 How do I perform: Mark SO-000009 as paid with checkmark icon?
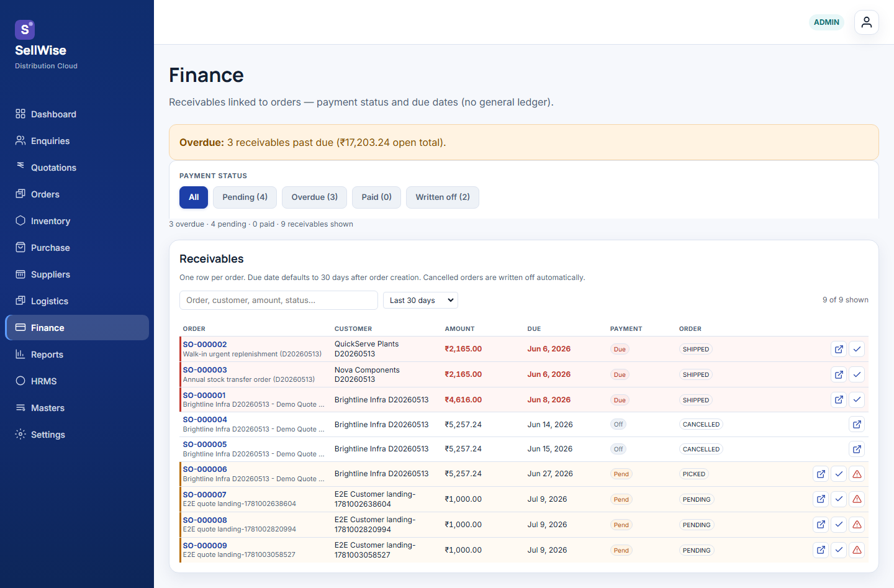(839, 550)
